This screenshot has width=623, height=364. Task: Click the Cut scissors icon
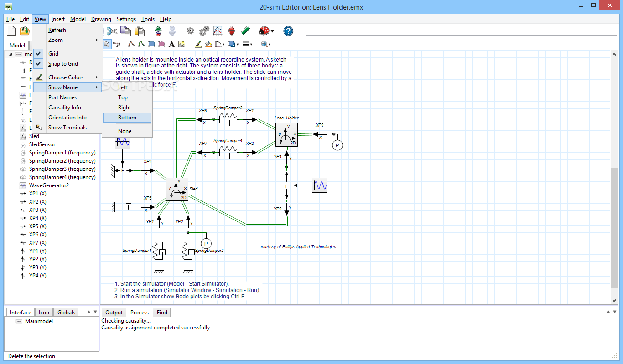pos(112,31)
